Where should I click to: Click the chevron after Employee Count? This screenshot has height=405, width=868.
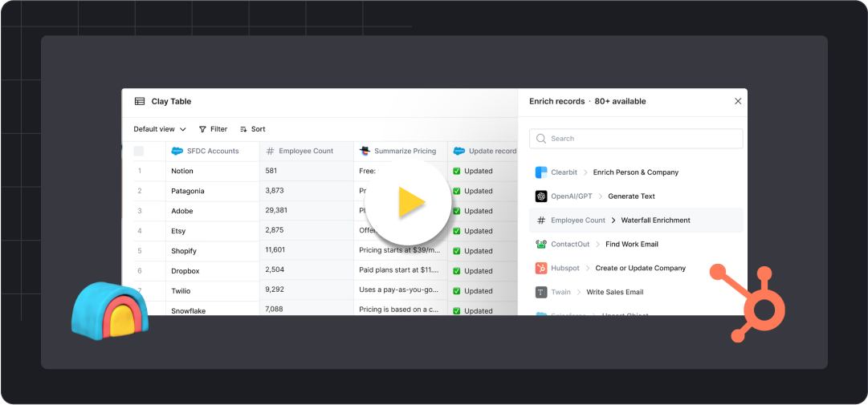click(x=613, y=220)
